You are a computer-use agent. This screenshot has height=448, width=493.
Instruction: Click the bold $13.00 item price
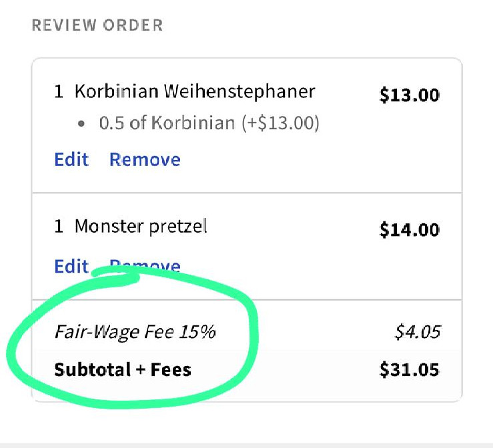click(x=409, y=95)
